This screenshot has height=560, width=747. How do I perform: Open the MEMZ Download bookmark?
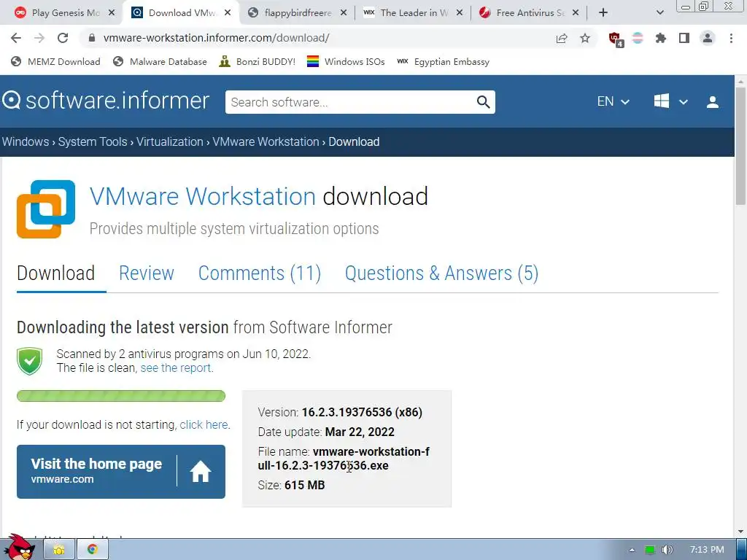point(55,61)
